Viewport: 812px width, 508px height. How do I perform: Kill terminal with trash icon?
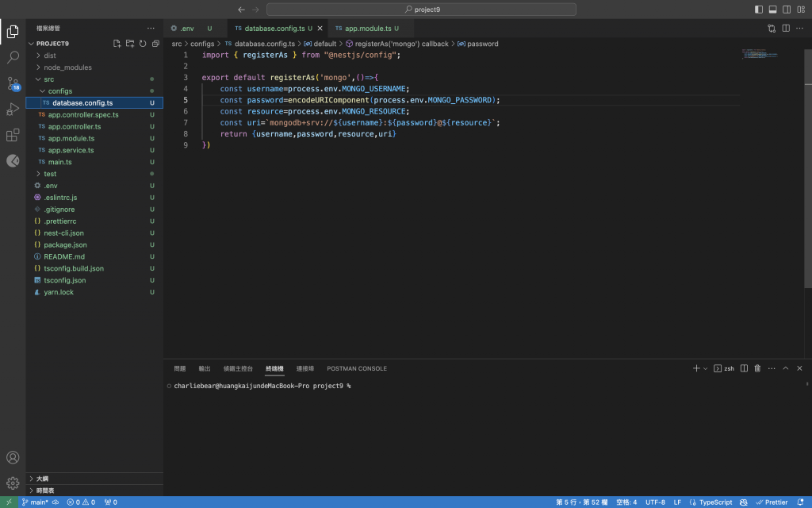[757, 368]
